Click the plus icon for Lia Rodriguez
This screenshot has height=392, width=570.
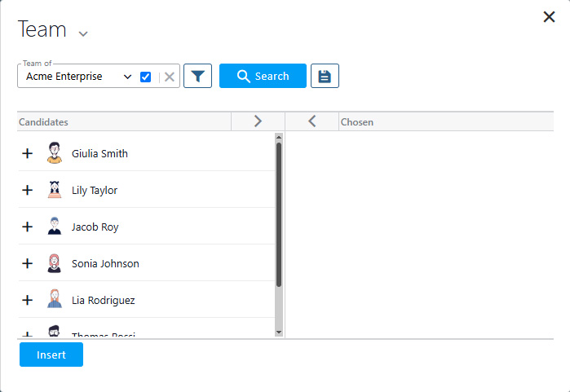point(27,300)
